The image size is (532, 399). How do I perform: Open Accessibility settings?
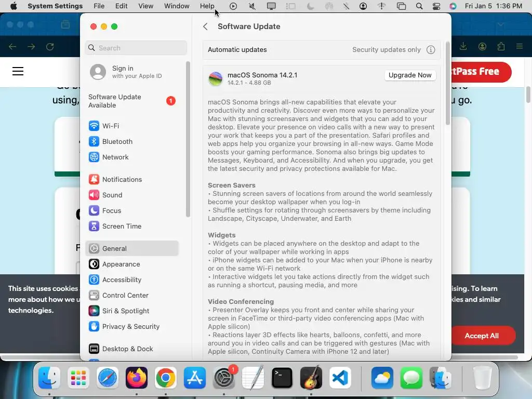pyautogui.click(x=131, y=280)
